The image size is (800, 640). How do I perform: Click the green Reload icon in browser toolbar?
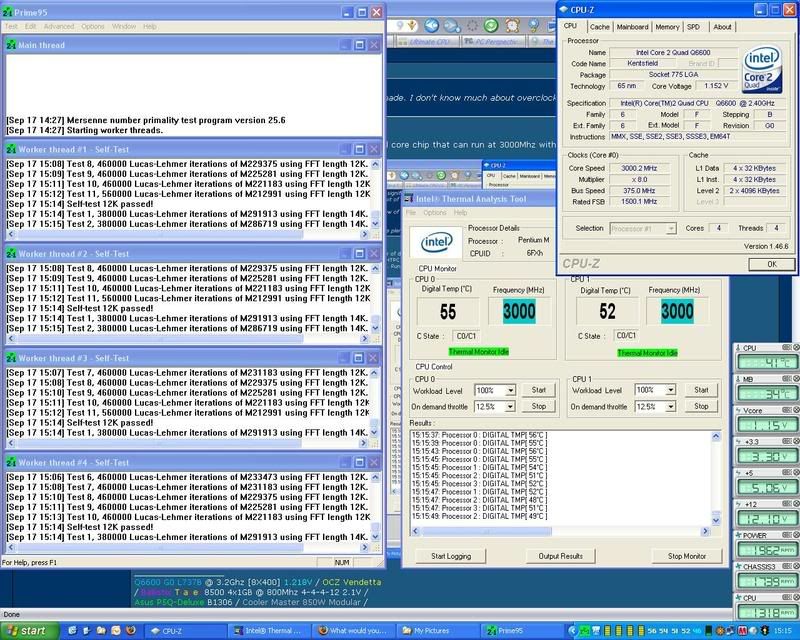(491, 25)
